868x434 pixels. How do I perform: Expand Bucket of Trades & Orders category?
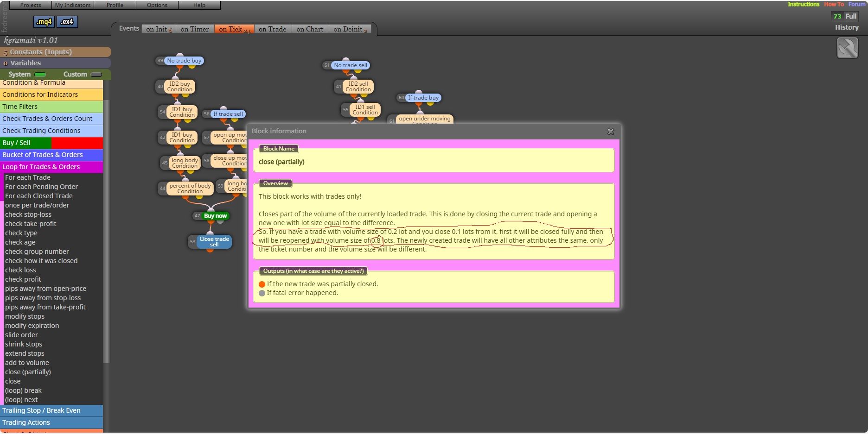pos(51,155)
